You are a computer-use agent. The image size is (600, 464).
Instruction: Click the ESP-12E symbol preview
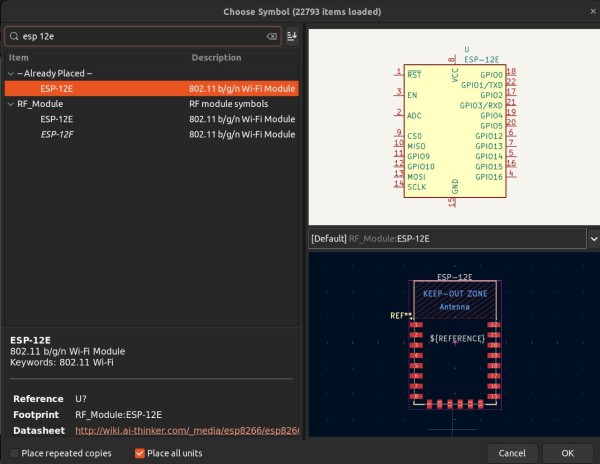coord(454,127)
